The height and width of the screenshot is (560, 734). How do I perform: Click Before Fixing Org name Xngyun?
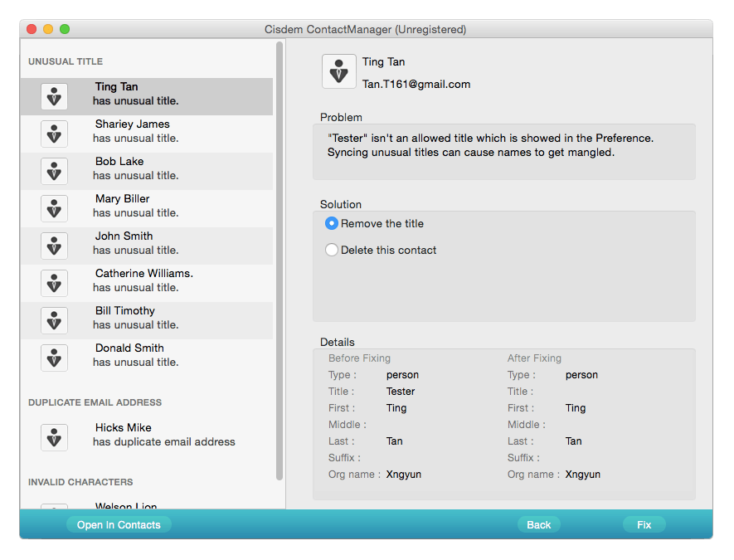click(404, 475)
